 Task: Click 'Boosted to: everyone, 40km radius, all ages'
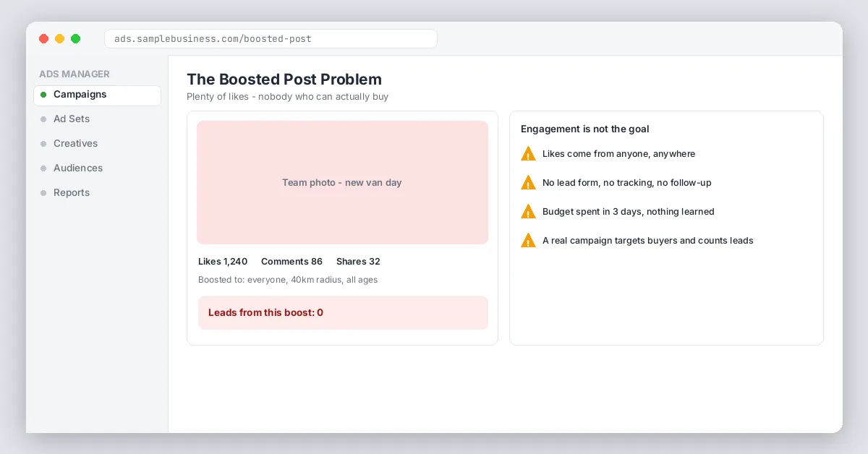(x=288, y=280)
